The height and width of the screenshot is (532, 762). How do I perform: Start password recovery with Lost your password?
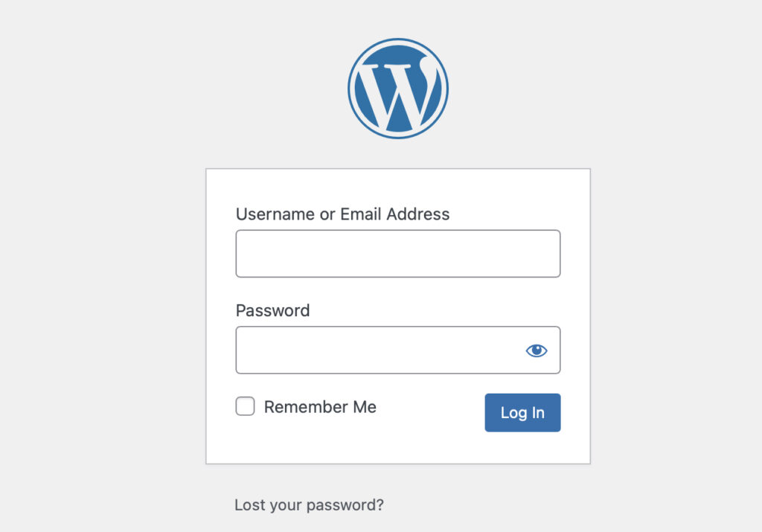click(310, 504)
